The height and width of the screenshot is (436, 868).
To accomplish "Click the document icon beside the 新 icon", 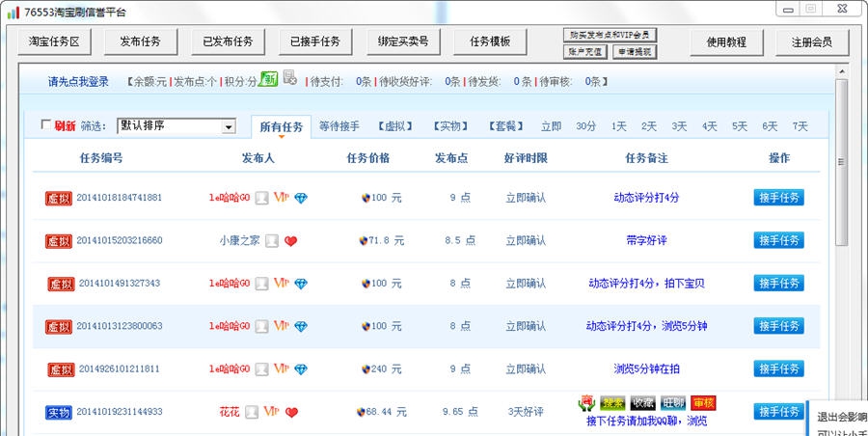I will point(289,77).
